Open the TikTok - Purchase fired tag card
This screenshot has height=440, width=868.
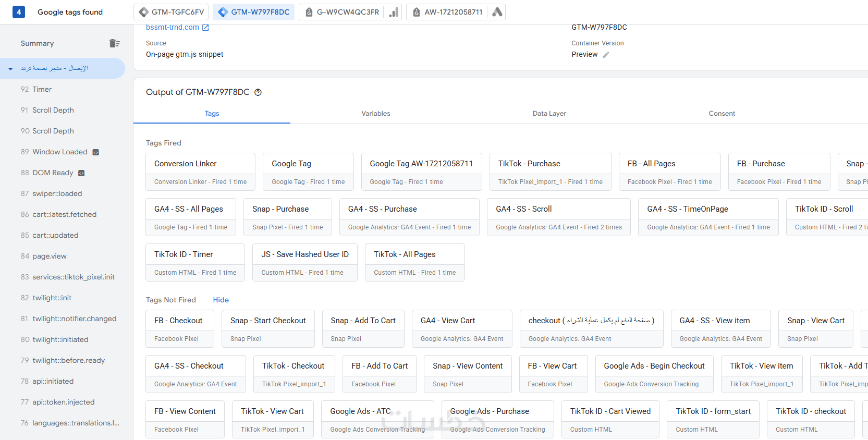pos(550,172)
